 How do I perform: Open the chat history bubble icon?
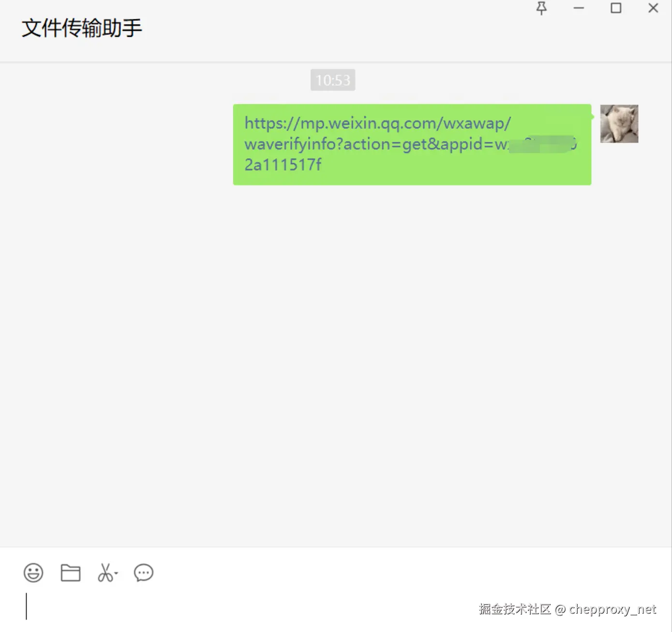tap(144, 573)
